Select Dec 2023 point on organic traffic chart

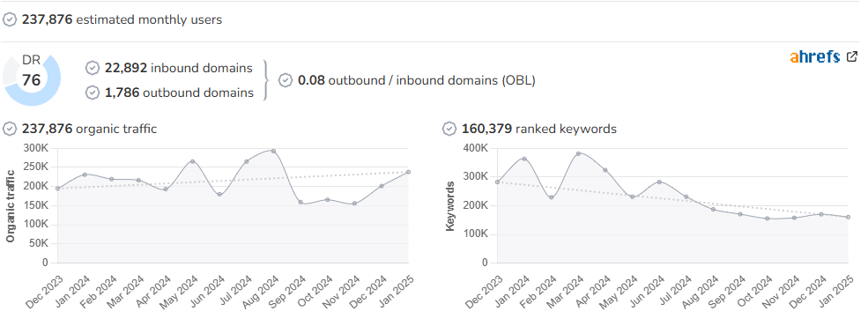coord(58,189)
